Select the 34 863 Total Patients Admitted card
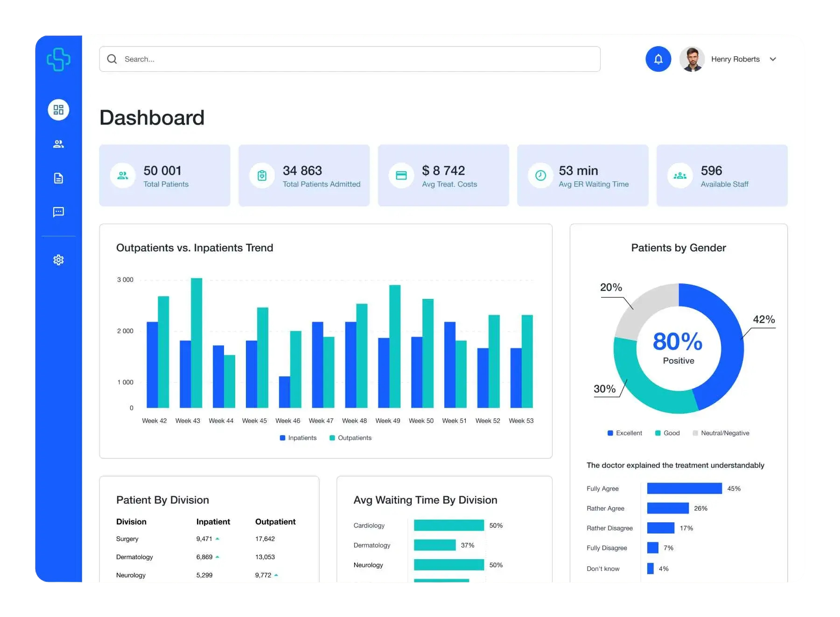 click(x=304, y=175)
